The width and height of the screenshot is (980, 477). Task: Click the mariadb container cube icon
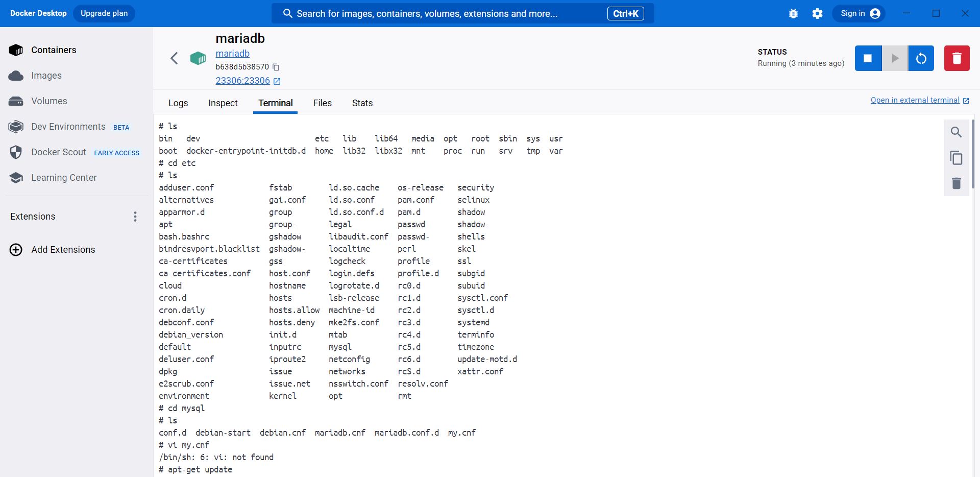coord(198,58)
